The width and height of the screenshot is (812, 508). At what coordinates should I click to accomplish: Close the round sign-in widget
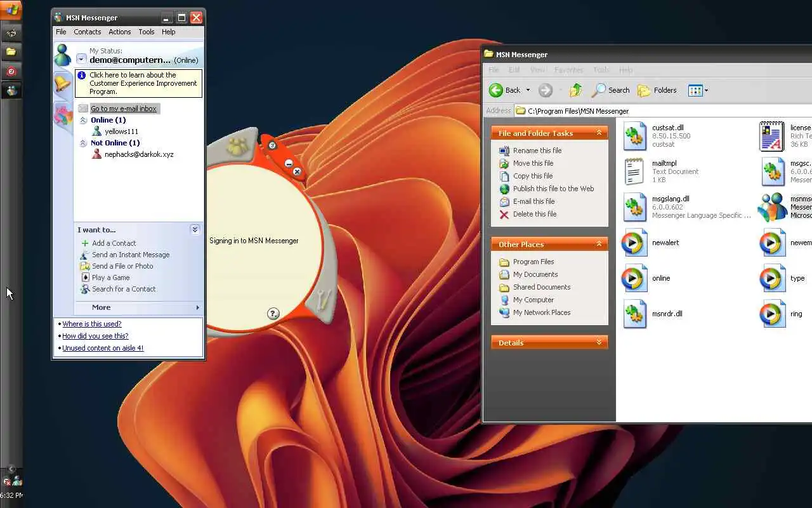point(297,171)
